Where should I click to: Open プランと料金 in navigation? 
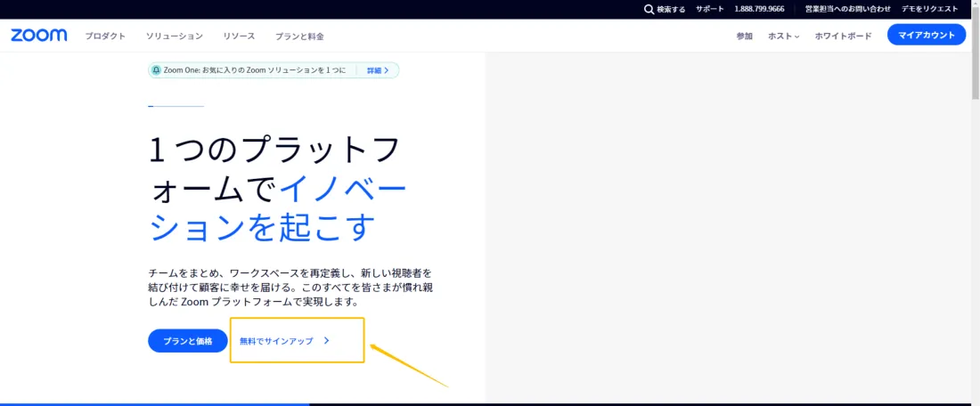[x=299, y=37]
